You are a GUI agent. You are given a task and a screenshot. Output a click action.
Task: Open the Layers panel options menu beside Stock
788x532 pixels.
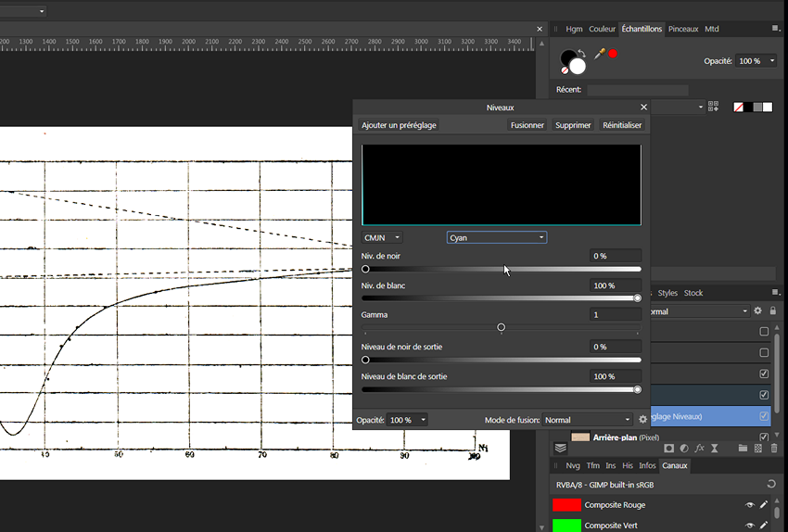coord(775,292)
